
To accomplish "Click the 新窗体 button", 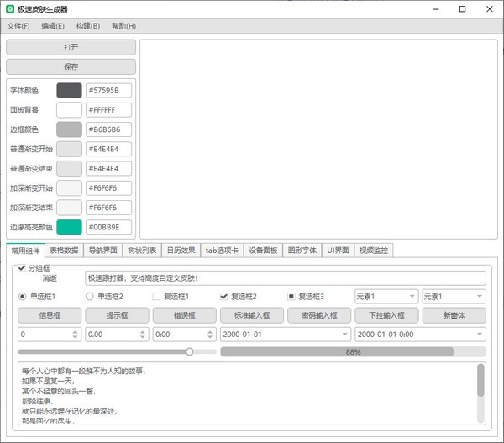I will pos(454,315).
